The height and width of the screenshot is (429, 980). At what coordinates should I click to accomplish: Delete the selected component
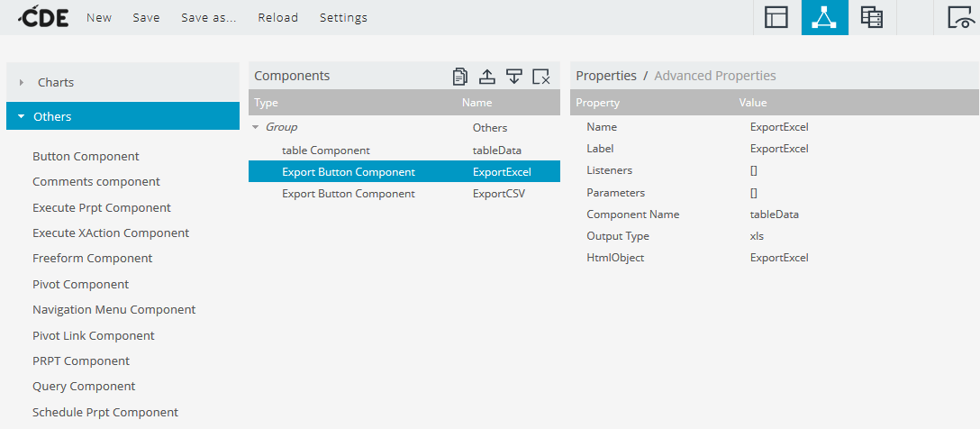[x=540, y=77]
